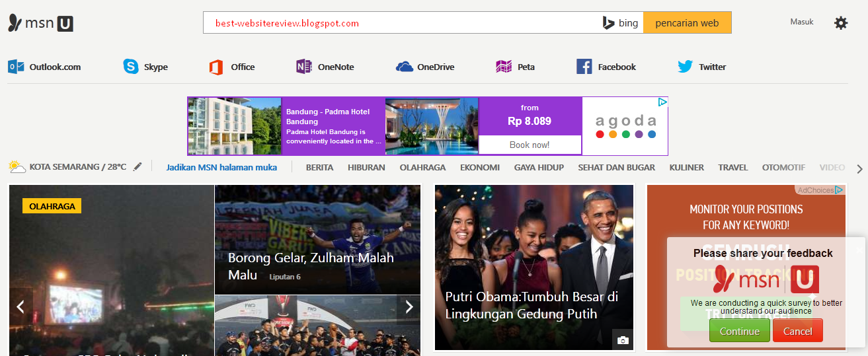This screenshot has width=868, height=356.
Task: Open the KULINER category
Action: click(x=687, y=168)
